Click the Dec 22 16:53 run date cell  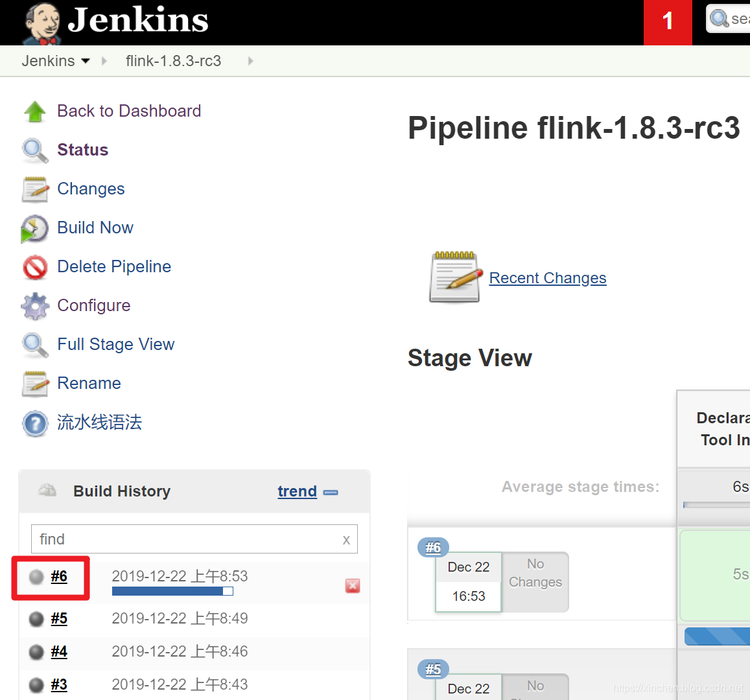point(468,582)
